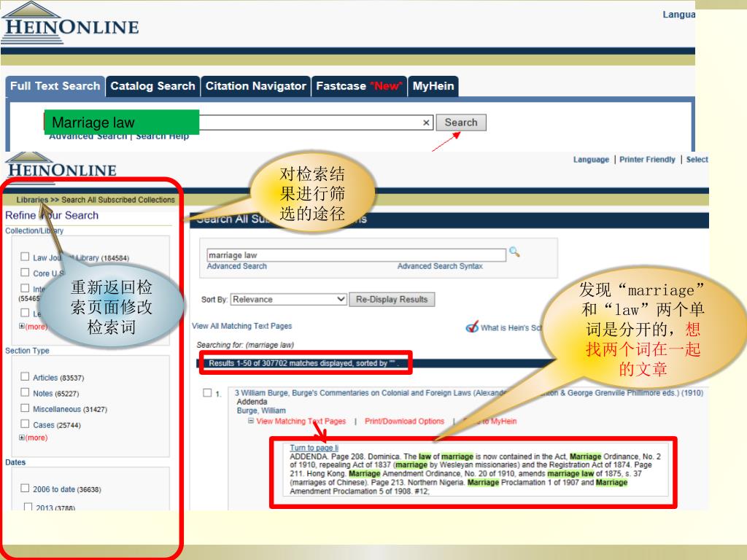The height and width of the screenshot is (560, 747).
Task: Click the Dates heading in the sidebar
Action: tap(15, 462)
